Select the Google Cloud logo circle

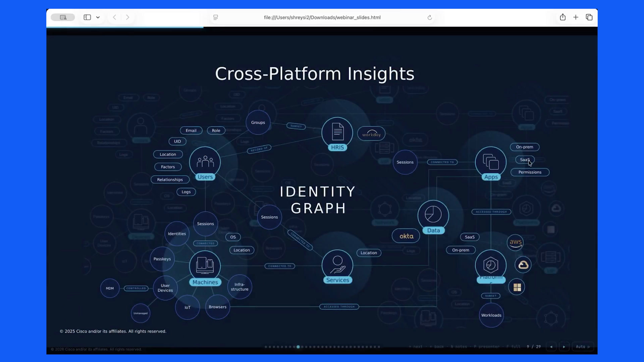[523, 265]
